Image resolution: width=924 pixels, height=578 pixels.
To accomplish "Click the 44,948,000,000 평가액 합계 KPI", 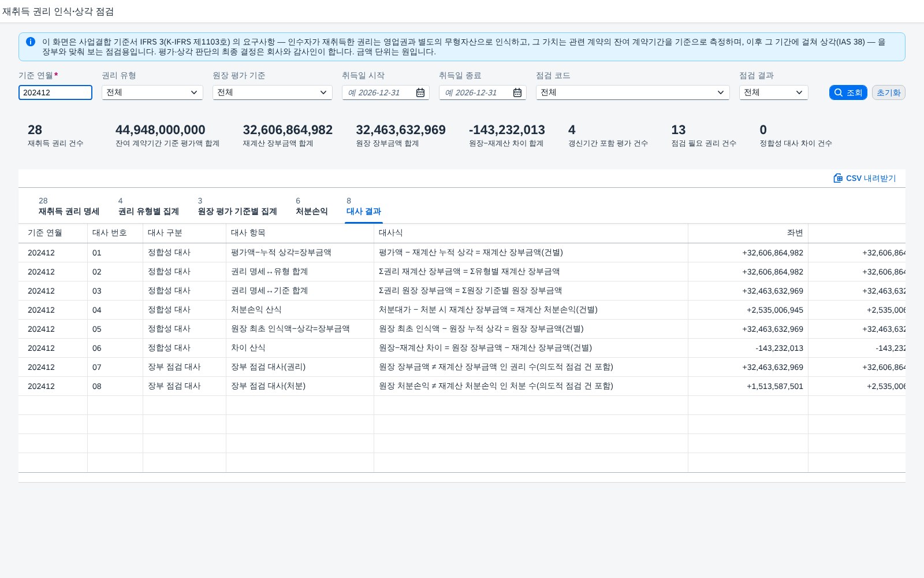I will point(167,136).
